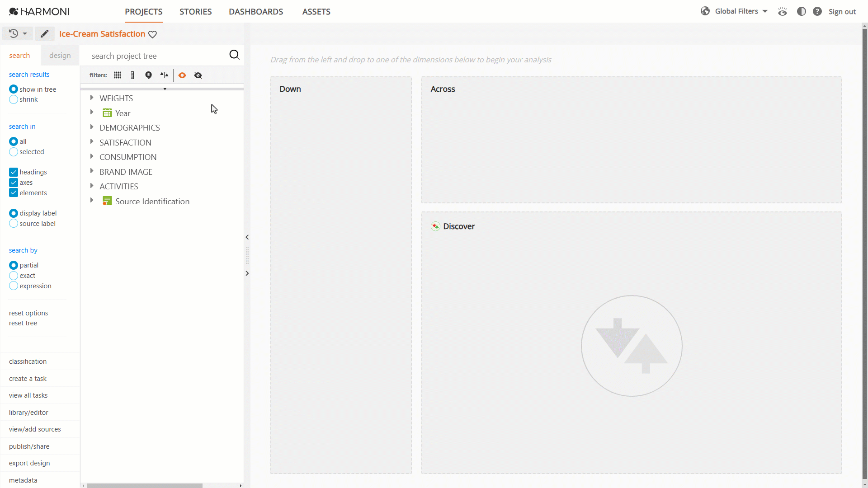Click the Year calendar icon
This screenshot has height=488, width=868.
click(x=107, y=113)
